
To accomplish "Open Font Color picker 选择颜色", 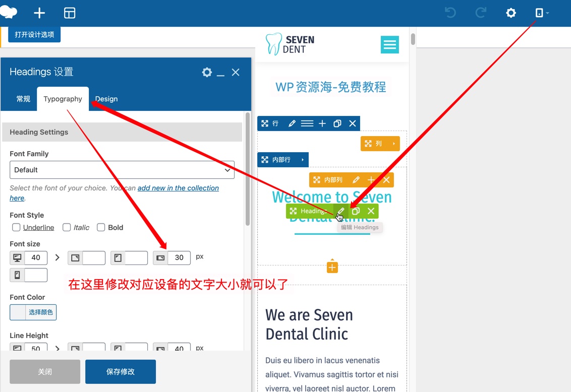I will point(33,312).
